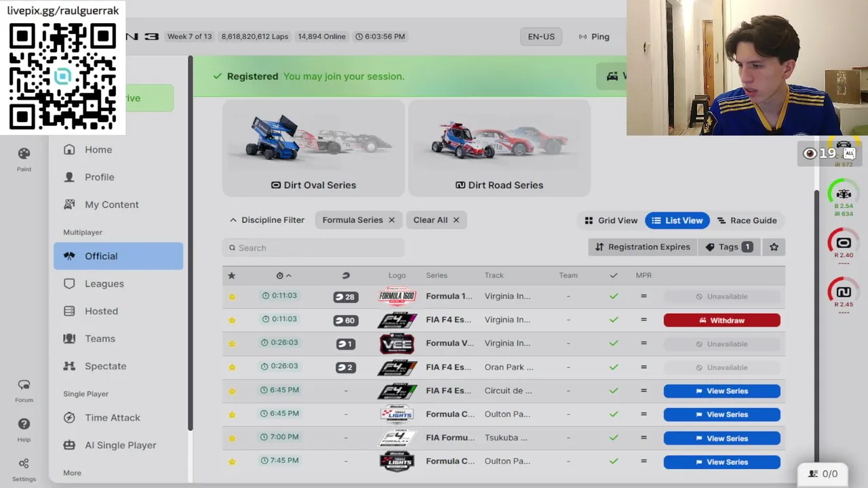
Task: Toggle favorite star for Formula V... row
Action: click(x=232, y=344)
